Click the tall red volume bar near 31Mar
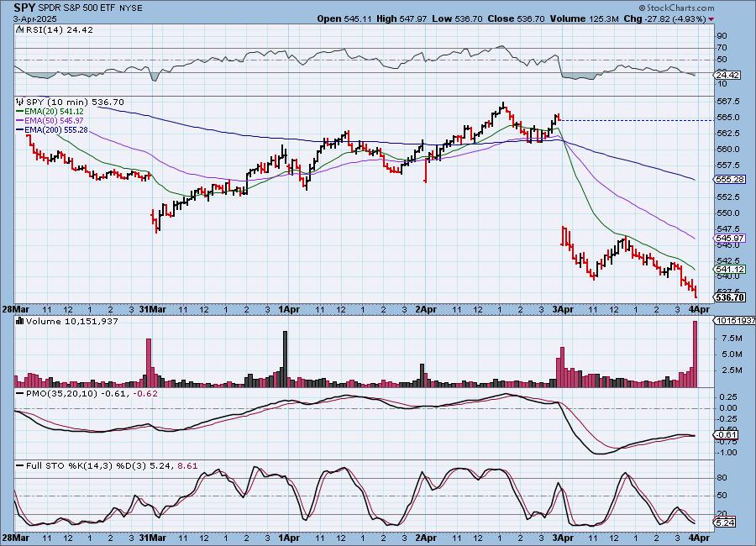This screenshot has width=756, height=546. pos(149,363)
